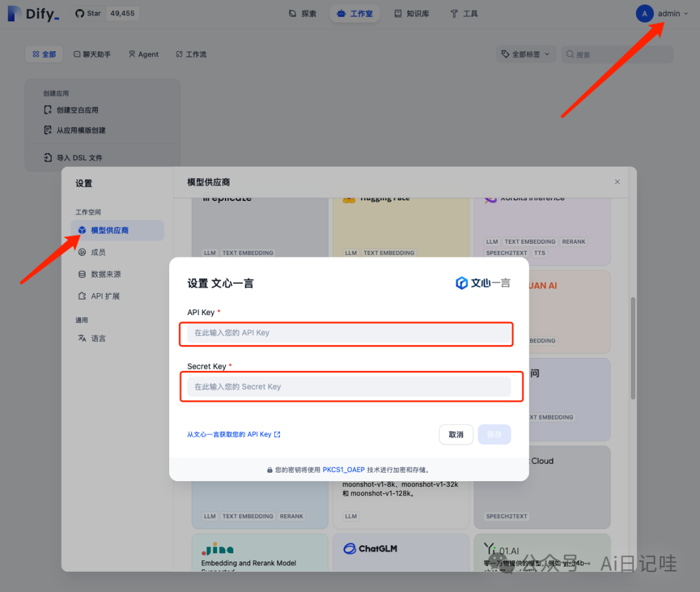Click the admin avatar icon
The width and height of the screenshot is (700, 592).
644,14
